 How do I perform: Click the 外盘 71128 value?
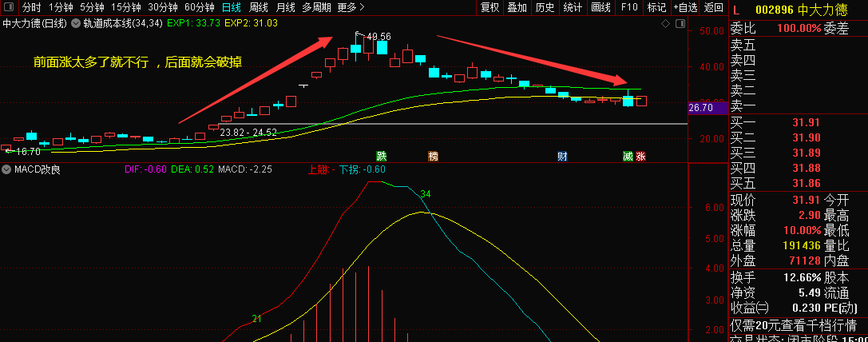(805, 260)
